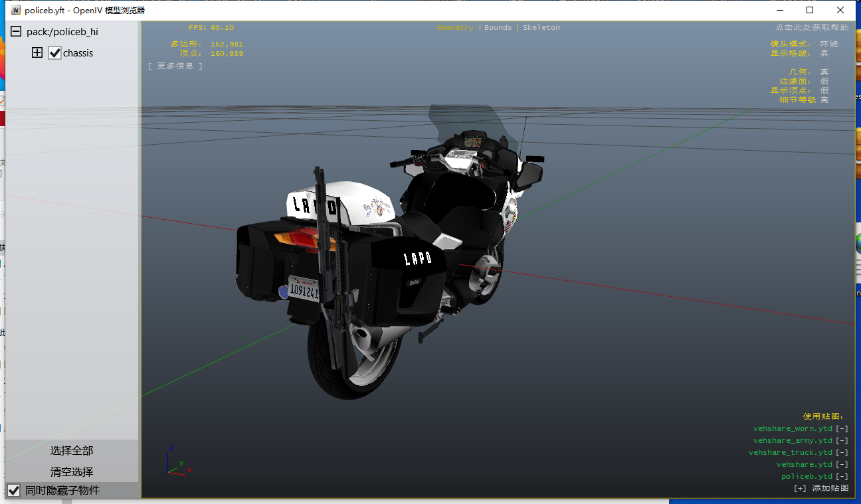861x504 pixels.
Task: Collapse the pack:/policeb_hi tree node
Action: [16, 32]
